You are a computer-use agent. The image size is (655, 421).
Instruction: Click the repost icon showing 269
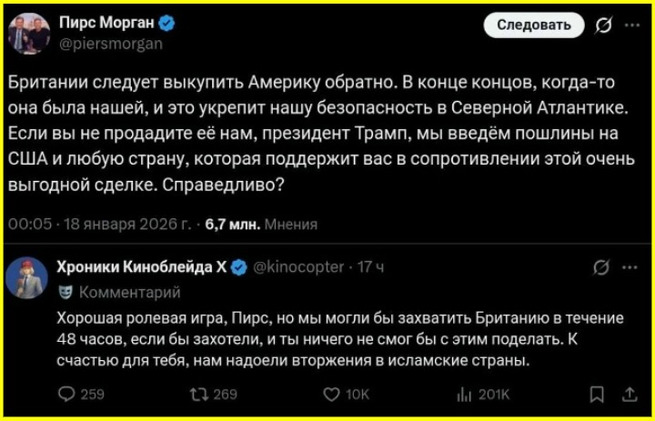click(x=196, y=394)
